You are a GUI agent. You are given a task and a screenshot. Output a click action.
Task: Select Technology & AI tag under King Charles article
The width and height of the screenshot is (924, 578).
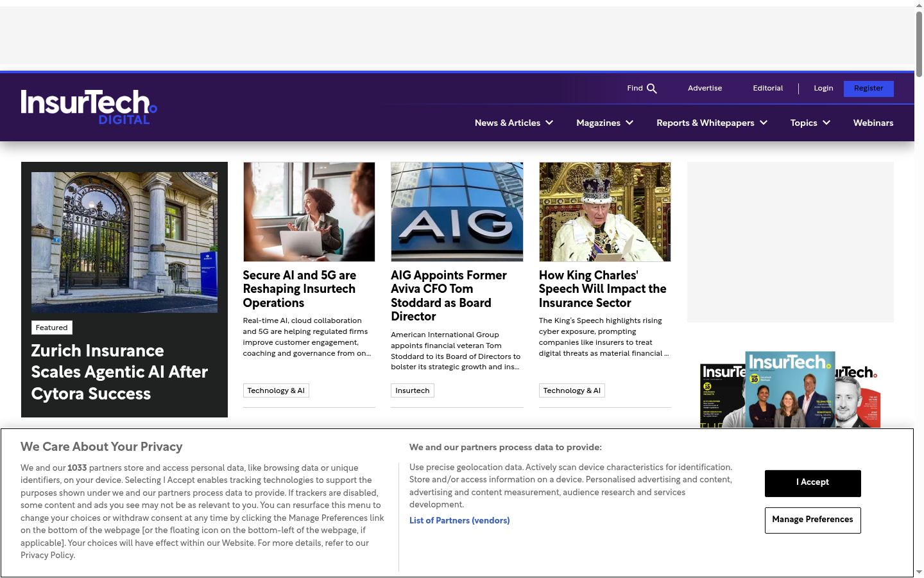point(572,390)
